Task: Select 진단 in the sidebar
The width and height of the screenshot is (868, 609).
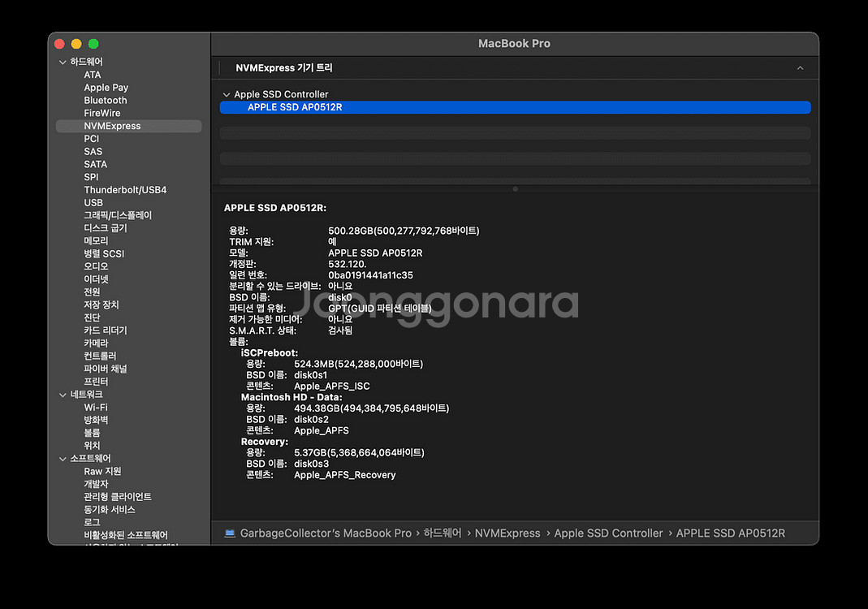Action: click(92, 317)
